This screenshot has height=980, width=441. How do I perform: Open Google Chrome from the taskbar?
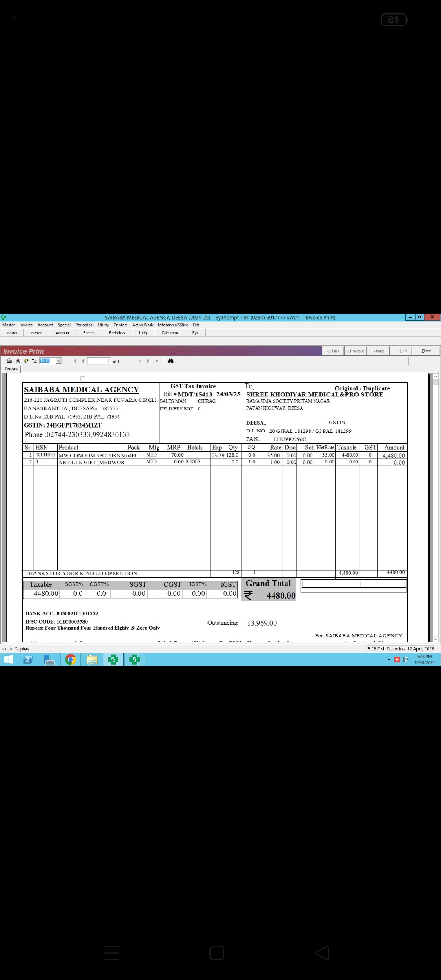point(71,660)
